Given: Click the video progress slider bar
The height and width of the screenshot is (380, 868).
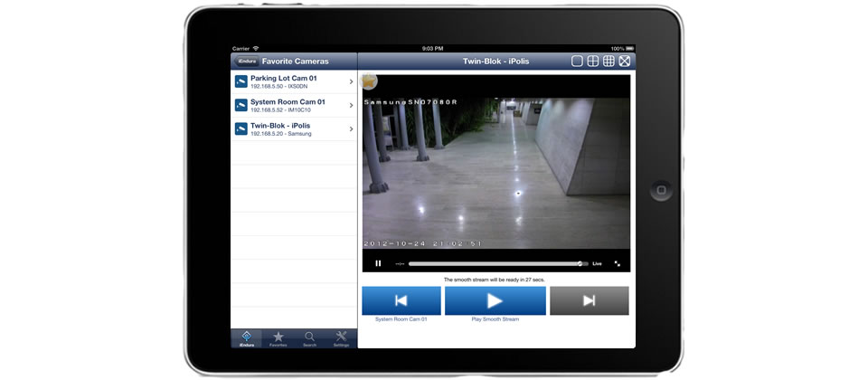Looking at the screenshot, I should point(498,263).
